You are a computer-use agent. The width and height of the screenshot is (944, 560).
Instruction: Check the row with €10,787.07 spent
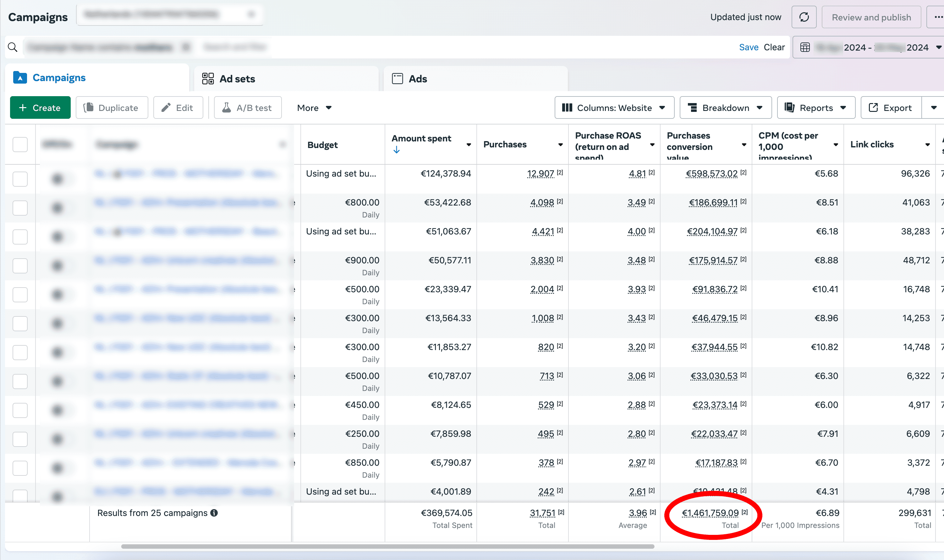20,382
